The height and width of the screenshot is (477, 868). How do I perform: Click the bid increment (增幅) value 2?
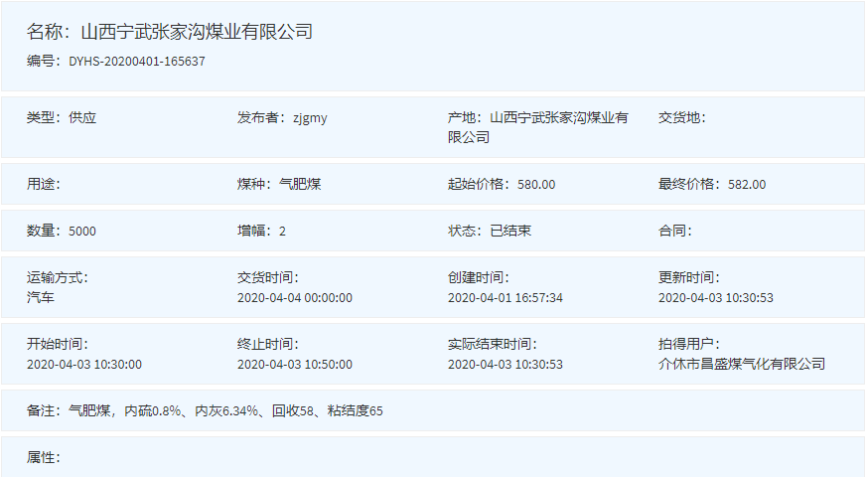(282, 232)
